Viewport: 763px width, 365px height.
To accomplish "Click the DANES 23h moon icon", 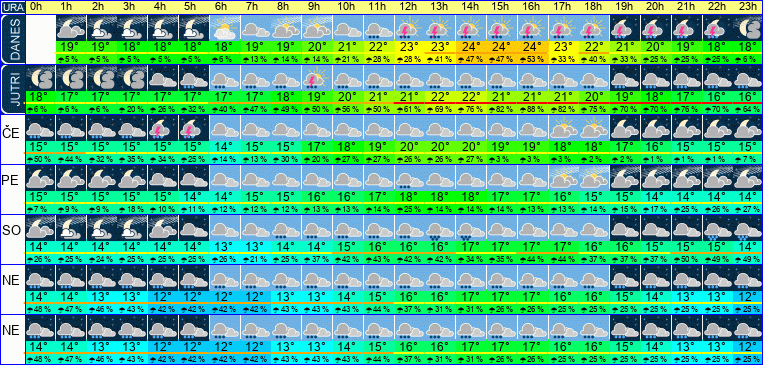I will coord(748,28).
